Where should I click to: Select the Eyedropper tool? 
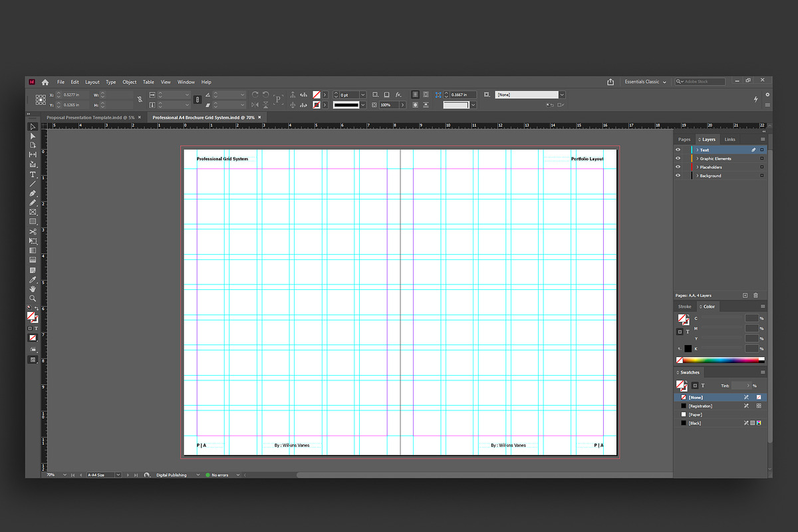coord(33,280)
